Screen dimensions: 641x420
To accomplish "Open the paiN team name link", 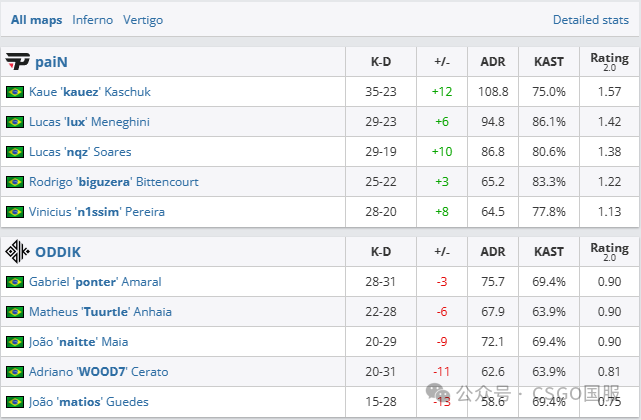I will pyautogui.click(x=51, y=62).
